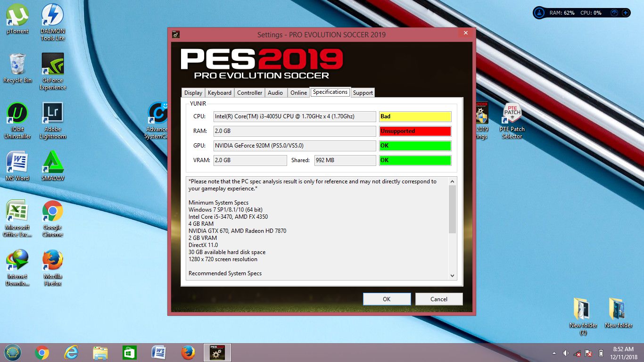Select Microsoft Office Excel desktop shortcut

[x=17, y=219]
